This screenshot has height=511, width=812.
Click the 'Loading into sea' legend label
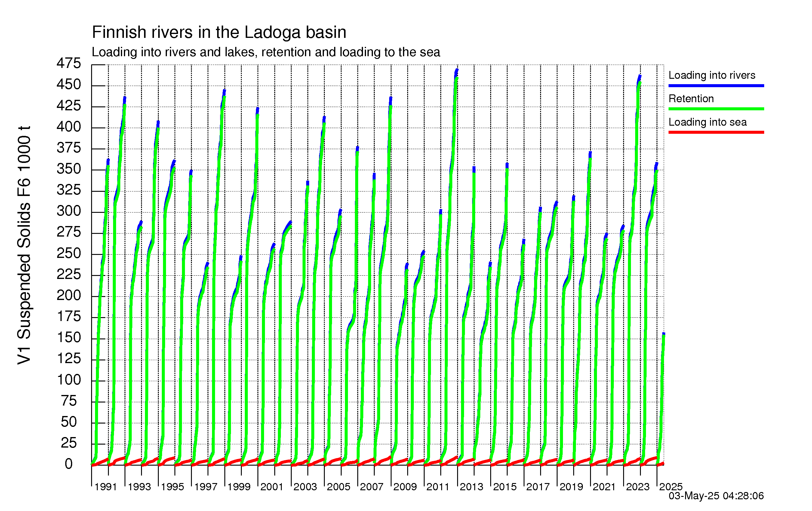[x=707, y=122]
